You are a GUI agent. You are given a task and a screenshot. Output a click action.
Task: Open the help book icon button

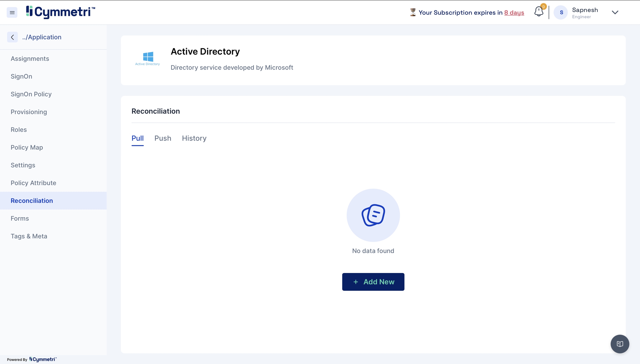[x=620, y=344]
